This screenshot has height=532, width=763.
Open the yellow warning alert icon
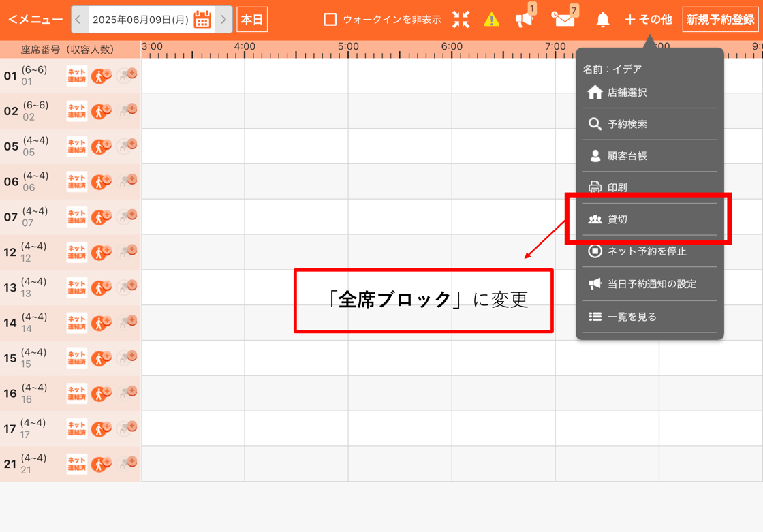tap(491, 20)
